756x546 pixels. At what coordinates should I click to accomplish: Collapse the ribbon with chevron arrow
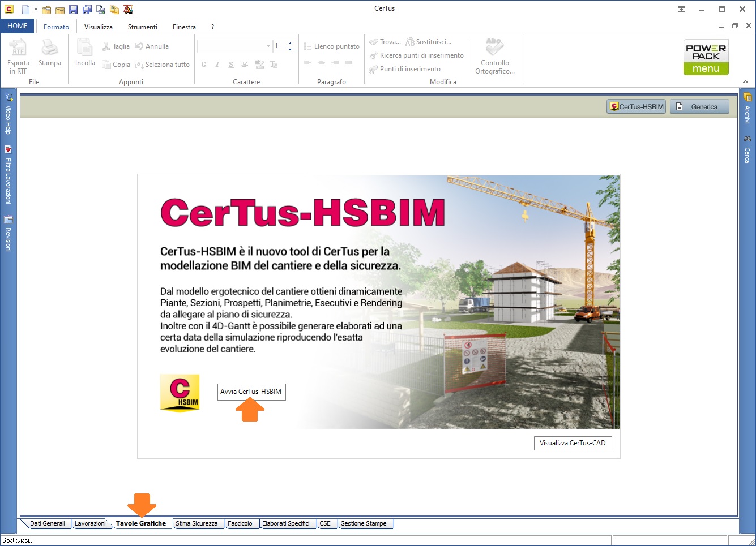tap(746, 82)
